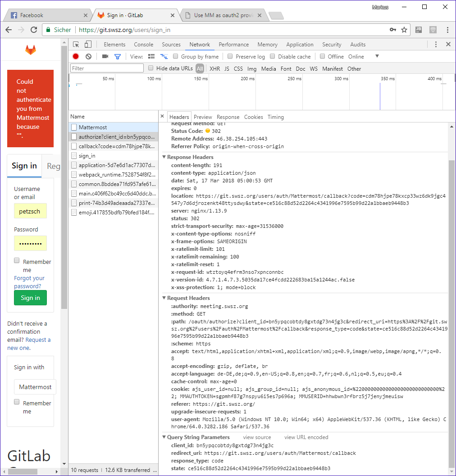The image size is (456, 476).
Task: Click view URL encoded link
Action: coord(306,437)
